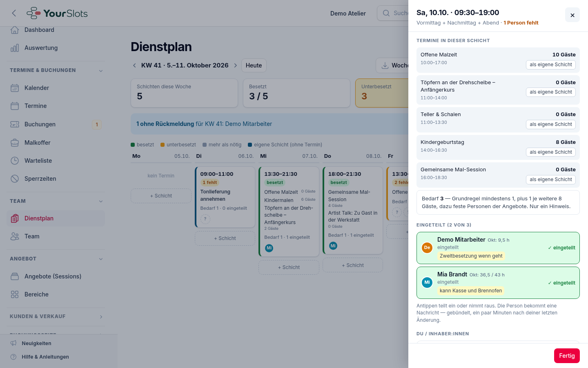Open the Thursday 18:00–21:30 shift card

pos(353,210)
